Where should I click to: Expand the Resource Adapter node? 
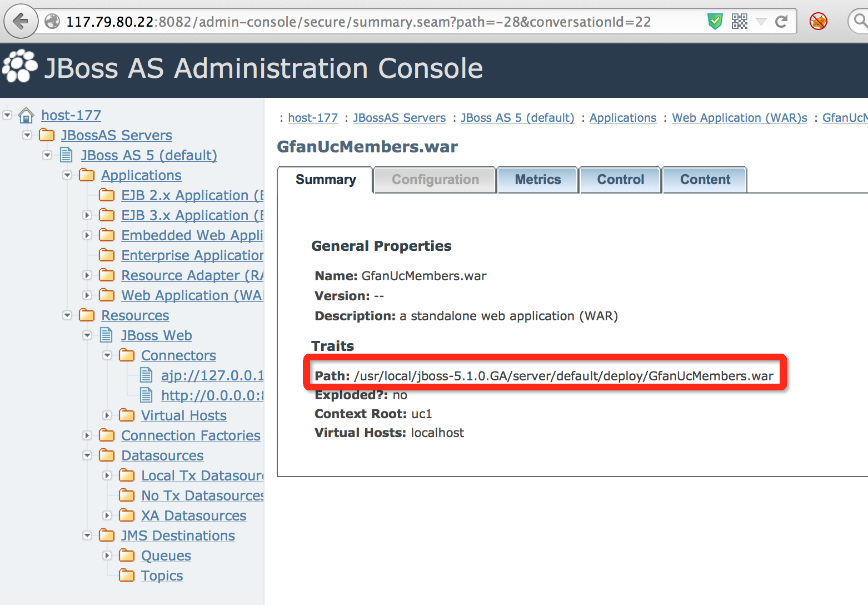[x=87, y=275]
